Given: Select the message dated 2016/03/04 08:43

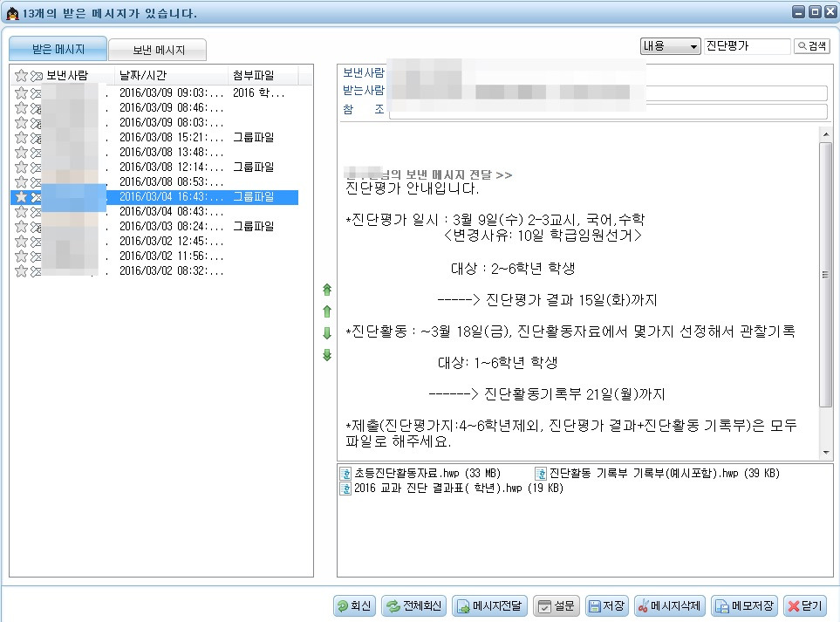Looking at the screenshot, I should pos(154,212).
